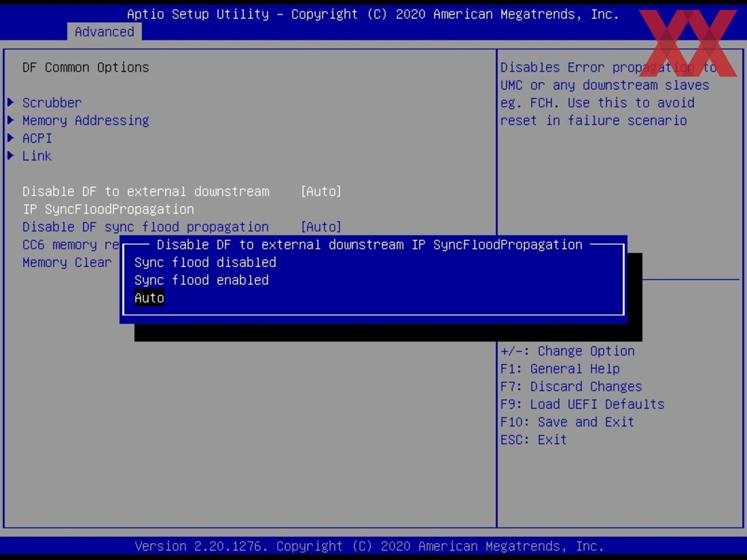
Task: Click the Aptio Setup Utility title text
Action: click(373, 14)
